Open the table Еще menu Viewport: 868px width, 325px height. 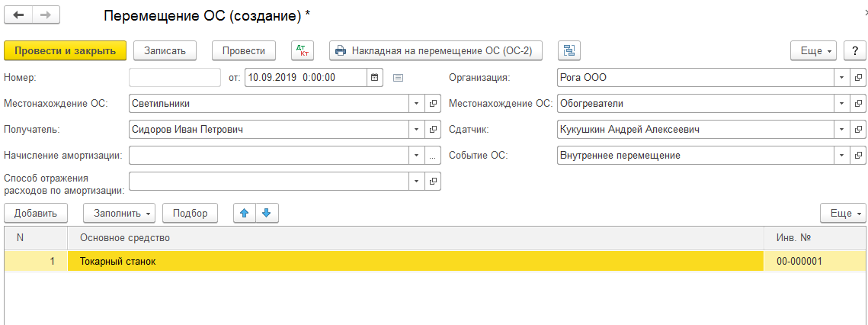[x=843, y=213]
